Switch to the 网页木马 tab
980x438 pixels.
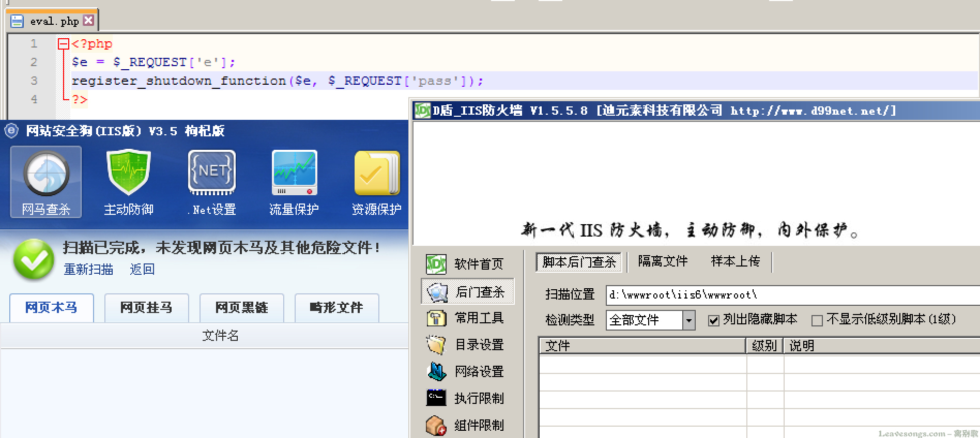point(52,308)
